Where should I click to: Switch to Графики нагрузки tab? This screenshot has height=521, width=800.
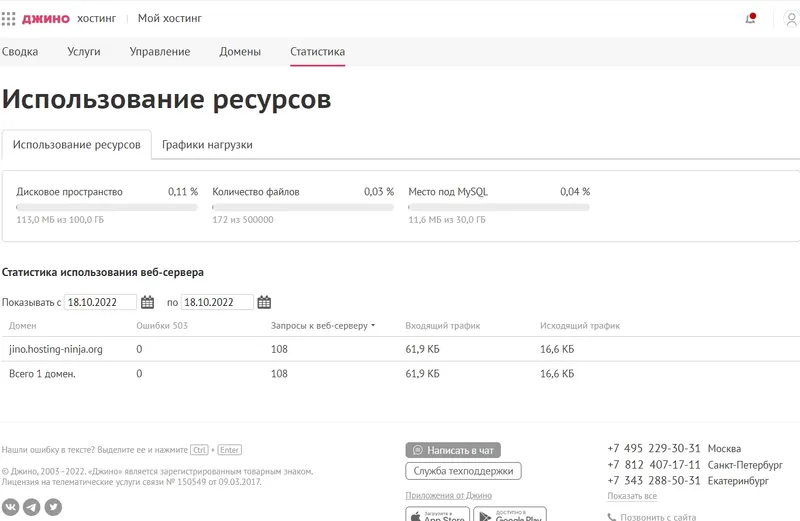click(207, 144)
